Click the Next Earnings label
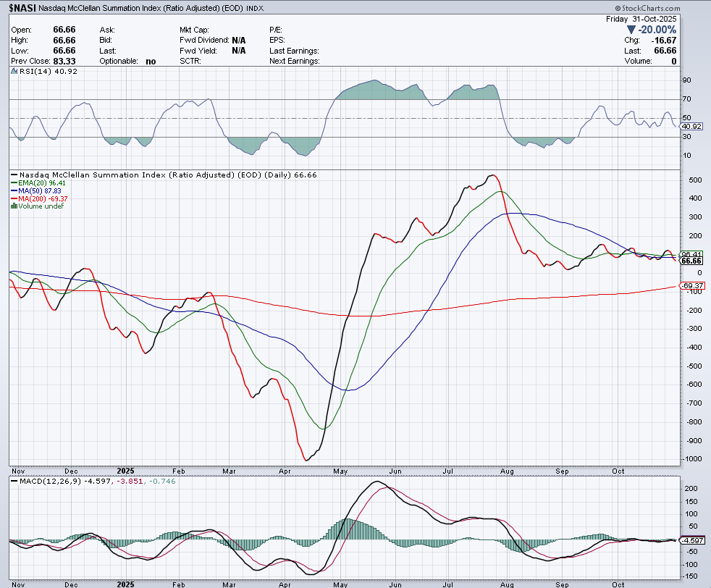This screenshot has height=588, width=711. coord(294,62)
